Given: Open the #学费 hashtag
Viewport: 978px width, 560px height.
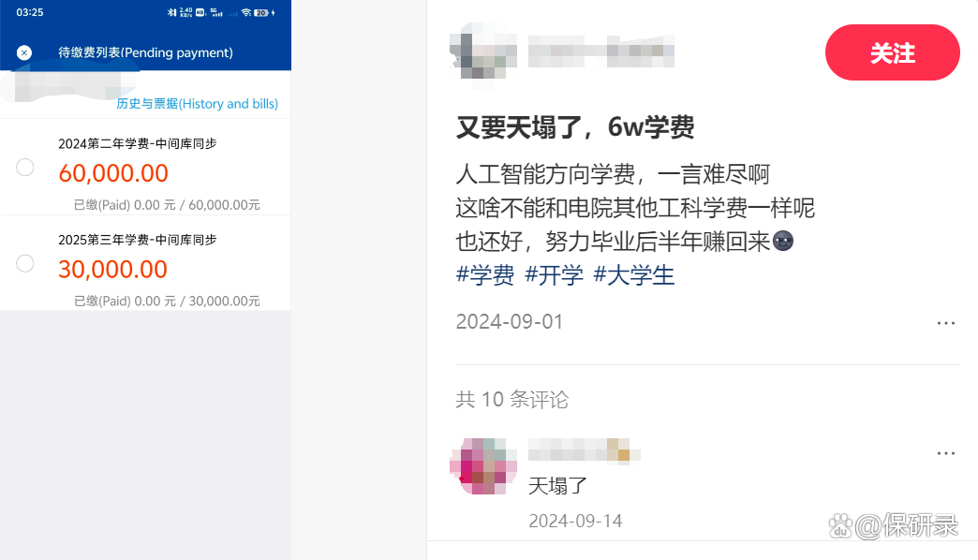Looking at the screenshot, I should point(485,275).
